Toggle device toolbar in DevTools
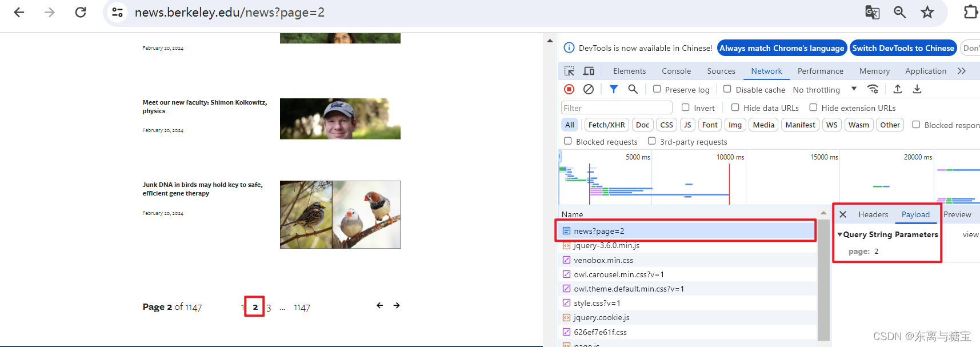 [589, 71]
